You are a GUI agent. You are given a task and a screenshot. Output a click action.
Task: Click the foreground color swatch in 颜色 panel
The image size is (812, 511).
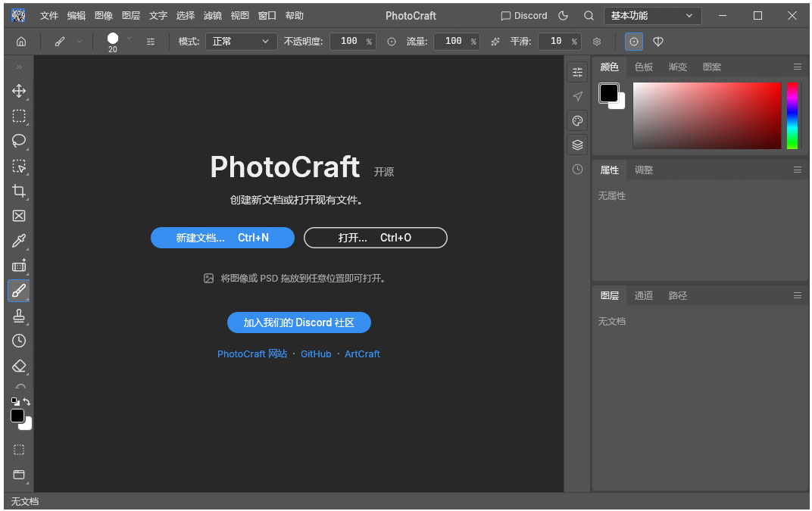(608, 93)
